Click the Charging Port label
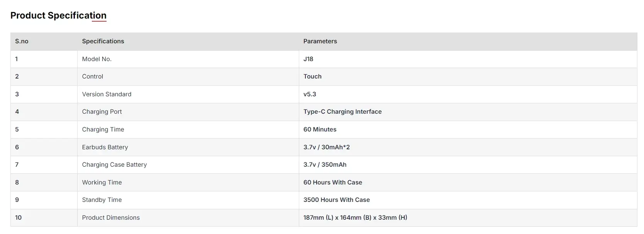The width and height of the screenshot is (644, 234). [102, 112]
